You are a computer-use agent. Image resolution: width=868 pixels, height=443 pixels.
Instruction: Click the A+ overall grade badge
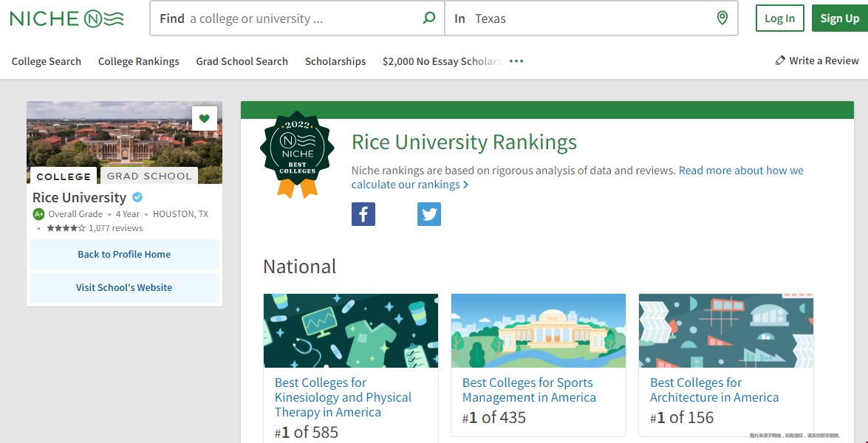pyautogui.click(x=38, y=214)
